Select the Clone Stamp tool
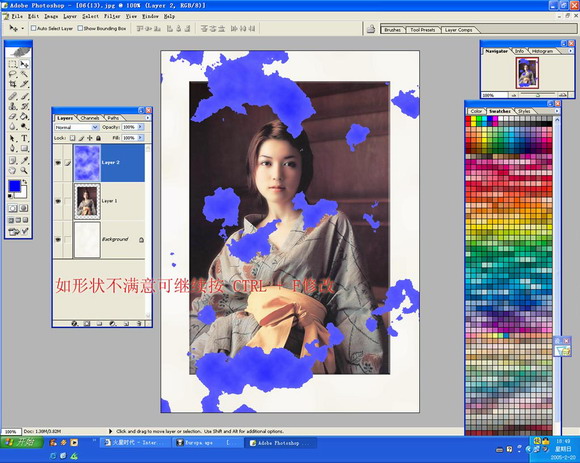The image size is (580, 463). pos(13,107)
